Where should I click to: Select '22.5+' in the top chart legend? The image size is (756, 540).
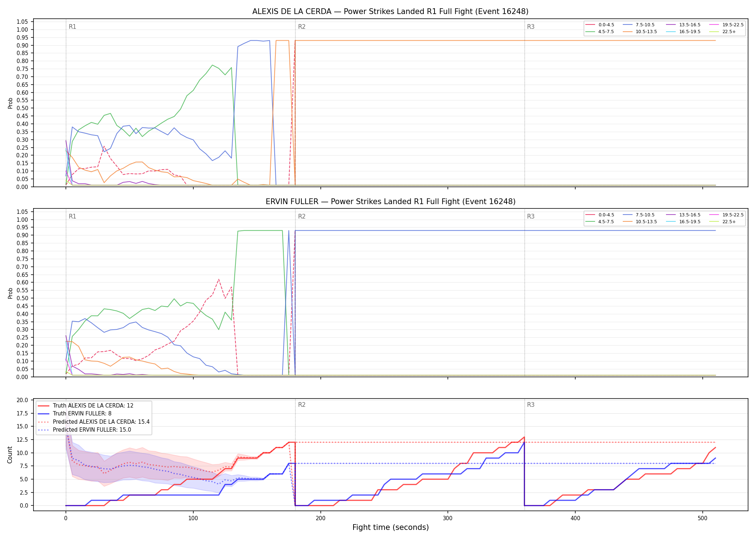(723, 32)
